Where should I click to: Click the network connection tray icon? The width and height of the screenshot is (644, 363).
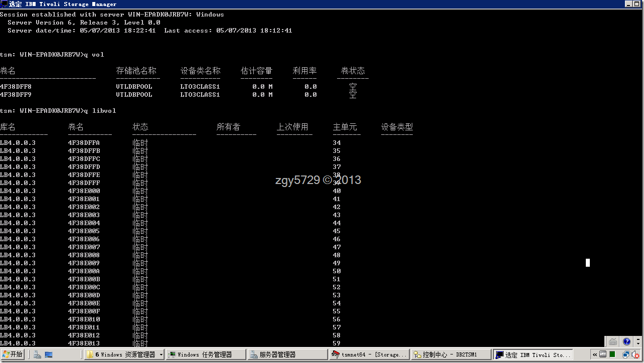coord(626,354)
